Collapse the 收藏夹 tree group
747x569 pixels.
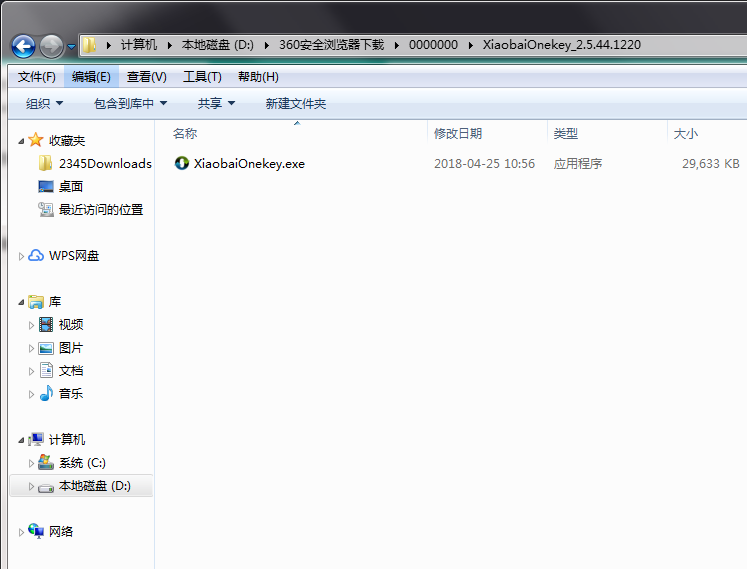point(21,141)
